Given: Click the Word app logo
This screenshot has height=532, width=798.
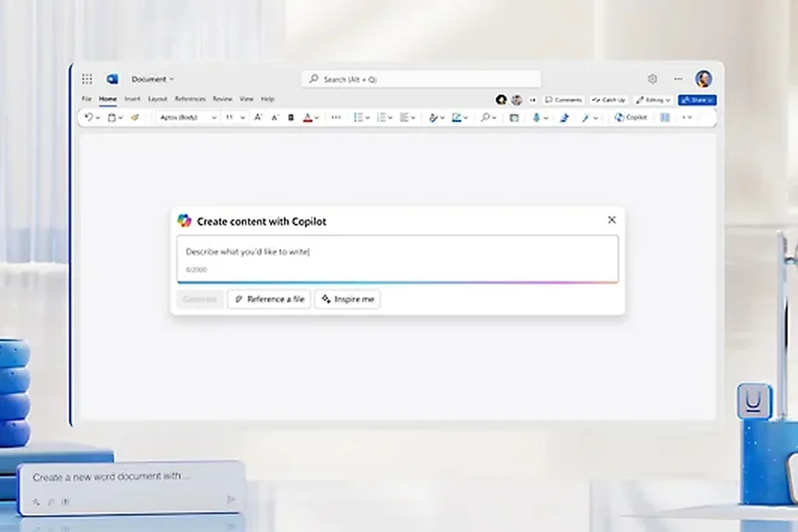Looking at the screenshot, I should pyautogui.click(x=112, y=79).
